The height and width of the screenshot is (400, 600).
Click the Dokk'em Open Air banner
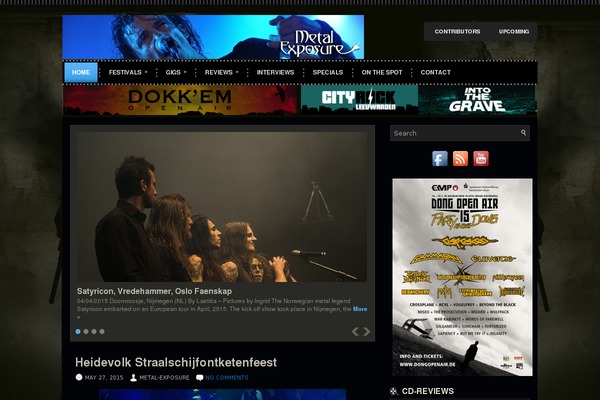click(180, 100)
